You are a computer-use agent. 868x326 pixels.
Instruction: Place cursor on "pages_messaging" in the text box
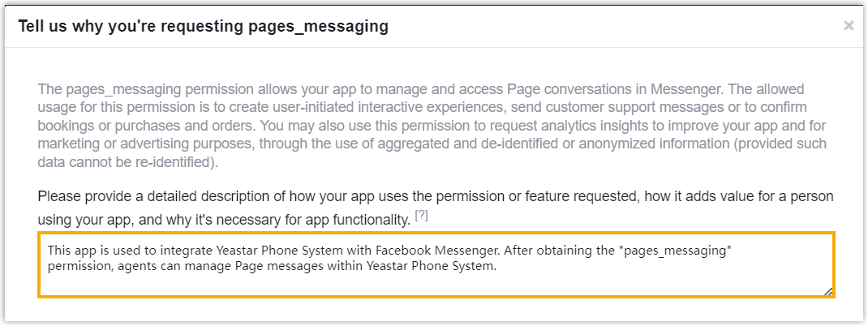point(674,250)
